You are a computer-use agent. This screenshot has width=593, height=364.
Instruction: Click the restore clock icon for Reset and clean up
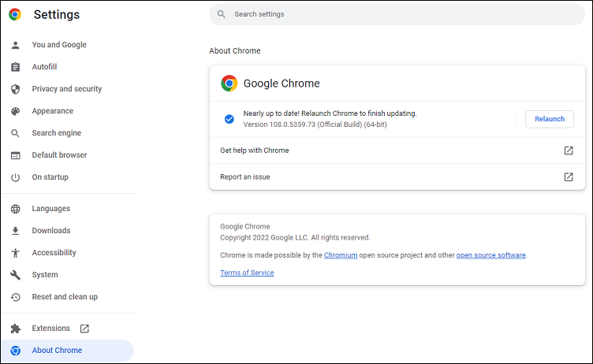point(15,297)
